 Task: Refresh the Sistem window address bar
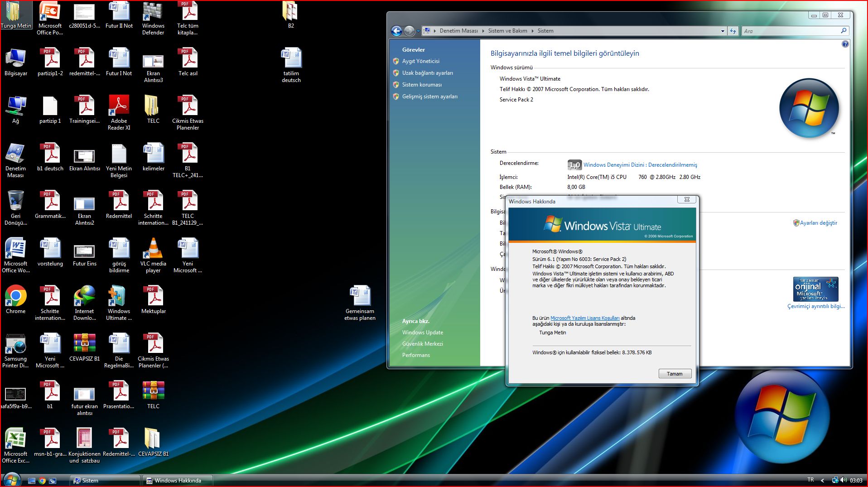pyautogui.click(x=733, y=31)
